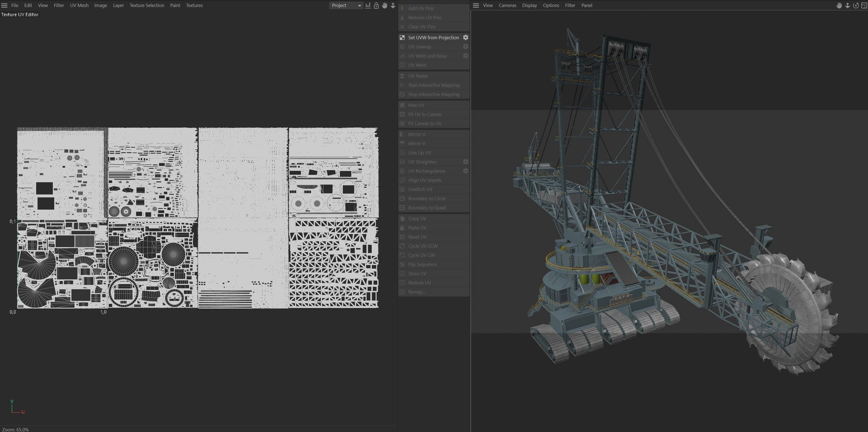Screen dimensions: 868x432
Task: Open UV Straighten gear options
Action: [466, 162]
